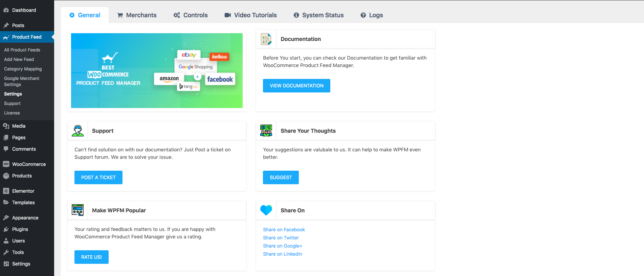This screenshot has width=644, height=276.
Task: Click the Documentation card heading text
Action: click(301, 39)
